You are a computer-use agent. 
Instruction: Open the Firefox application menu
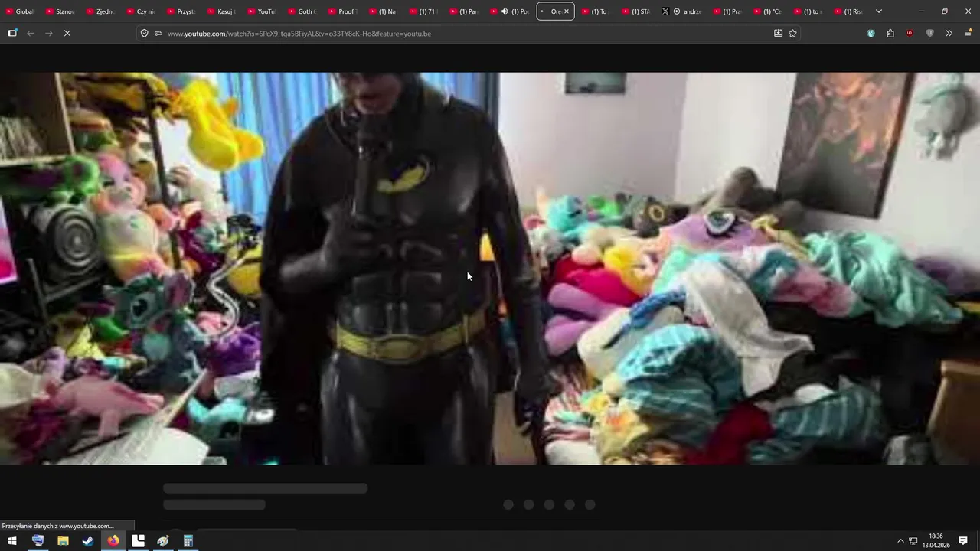click(x=968, y=34)
